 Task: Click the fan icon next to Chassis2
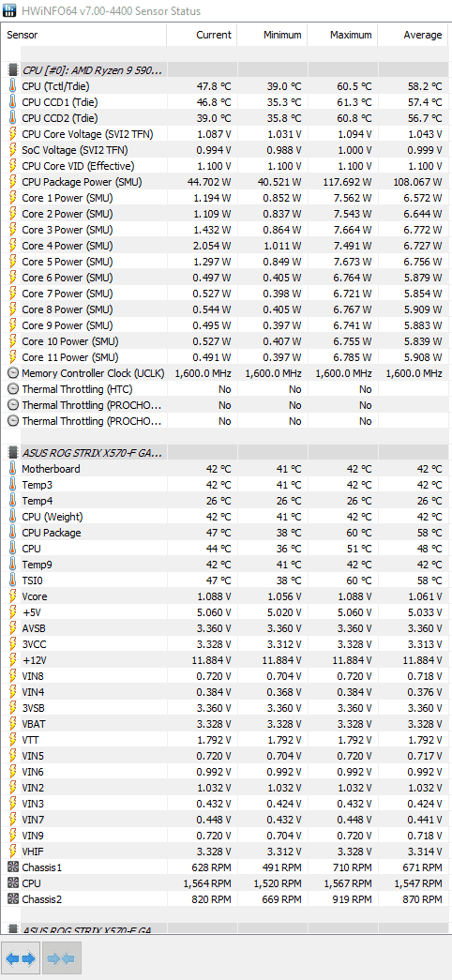tap(12, 898)
